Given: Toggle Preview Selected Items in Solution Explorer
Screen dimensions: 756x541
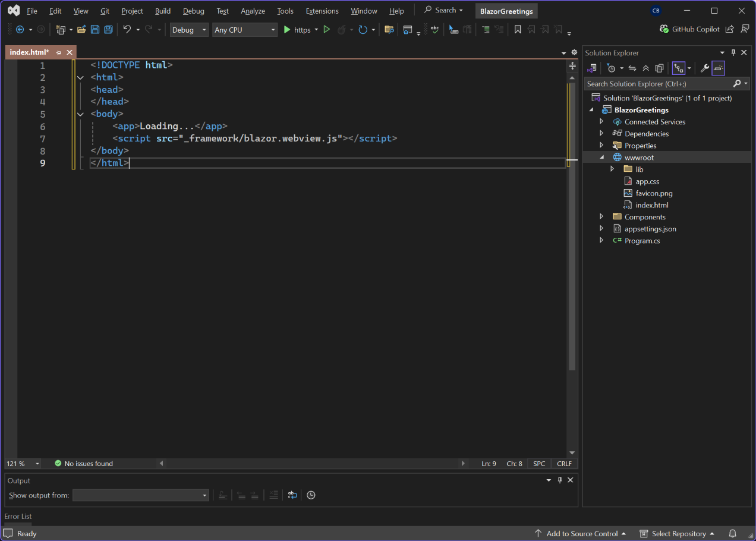Looking at the screenshot, I should [x=718, y=68].
